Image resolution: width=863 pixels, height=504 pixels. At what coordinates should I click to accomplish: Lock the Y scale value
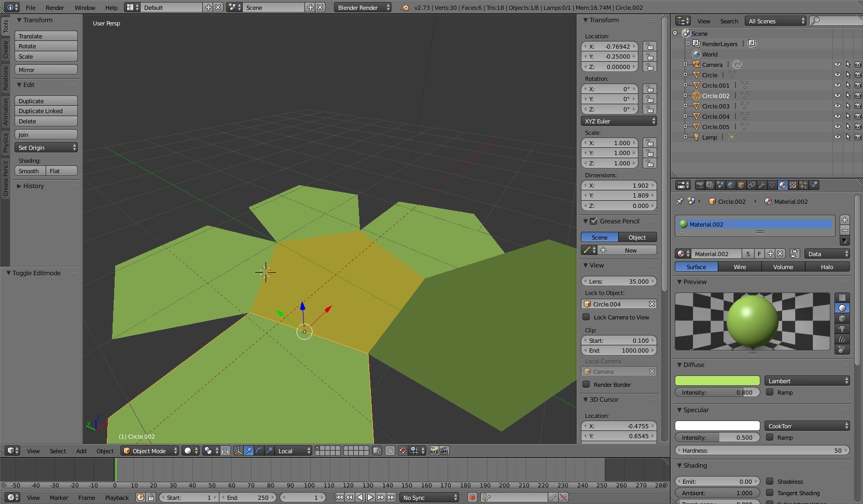pos(649,153)
